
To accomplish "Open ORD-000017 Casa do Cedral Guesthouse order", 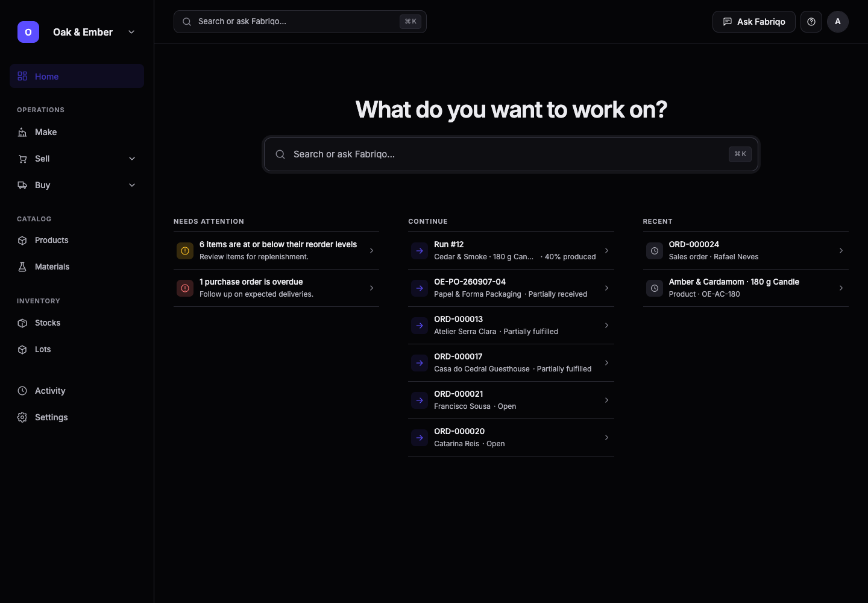I will (511, 363).
